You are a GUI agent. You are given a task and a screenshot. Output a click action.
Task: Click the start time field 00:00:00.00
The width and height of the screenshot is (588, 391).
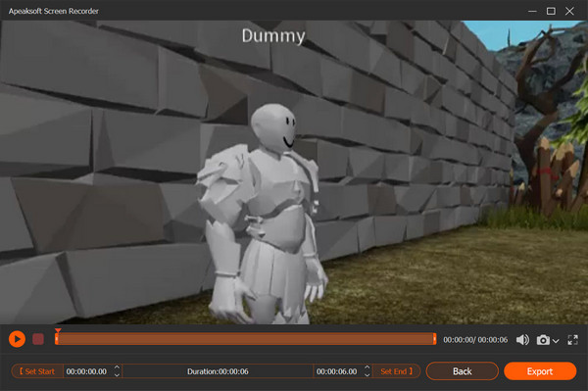click(86, 371)
